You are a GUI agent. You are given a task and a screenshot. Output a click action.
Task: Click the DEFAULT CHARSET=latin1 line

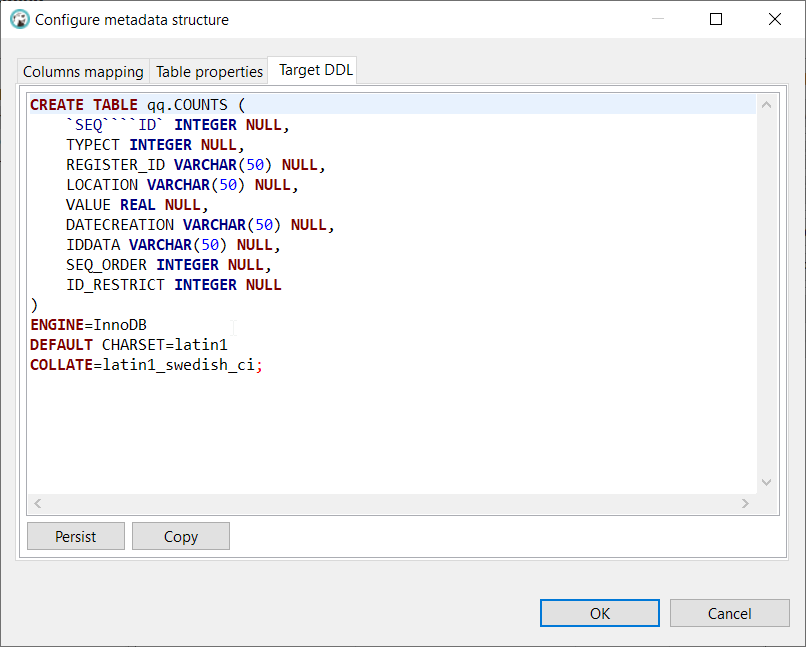point(130,344)
